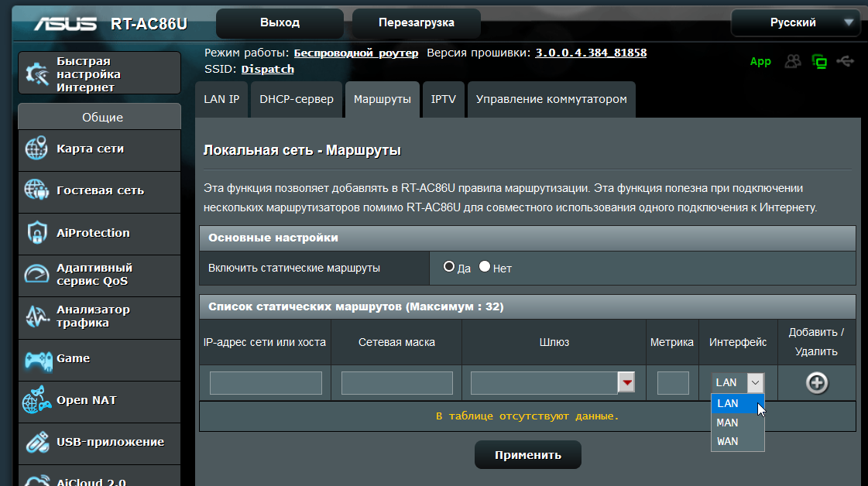Open the Гостевая сеть menu item
868x486 pixels.
tap(100, 191)
